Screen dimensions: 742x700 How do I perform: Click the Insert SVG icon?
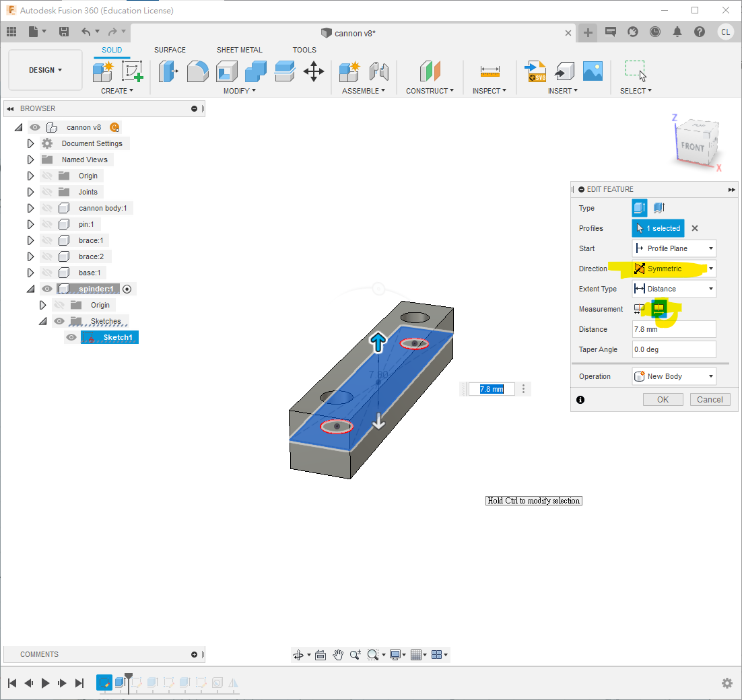pos(535,71)
